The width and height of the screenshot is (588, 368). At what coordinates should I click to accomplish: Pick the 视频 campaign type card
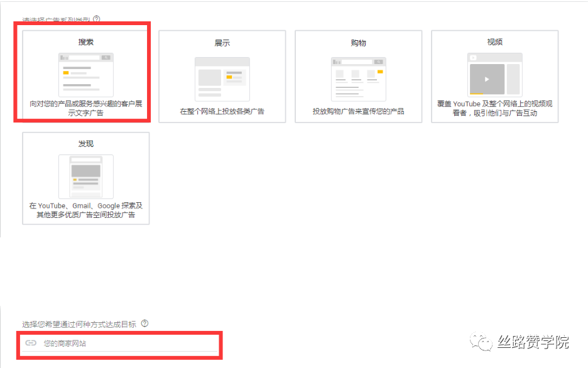pyautogui.click(x=494, y=77)
